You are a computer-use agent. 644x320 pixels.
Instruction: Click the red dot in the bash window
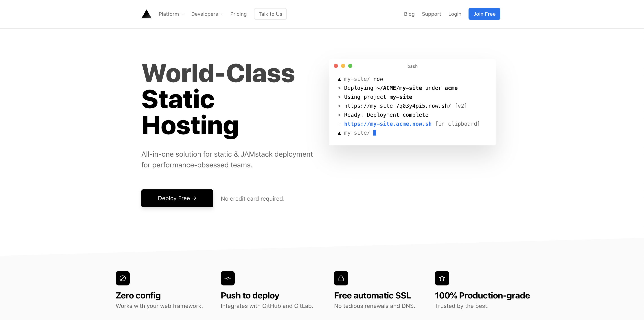point(336,66)
